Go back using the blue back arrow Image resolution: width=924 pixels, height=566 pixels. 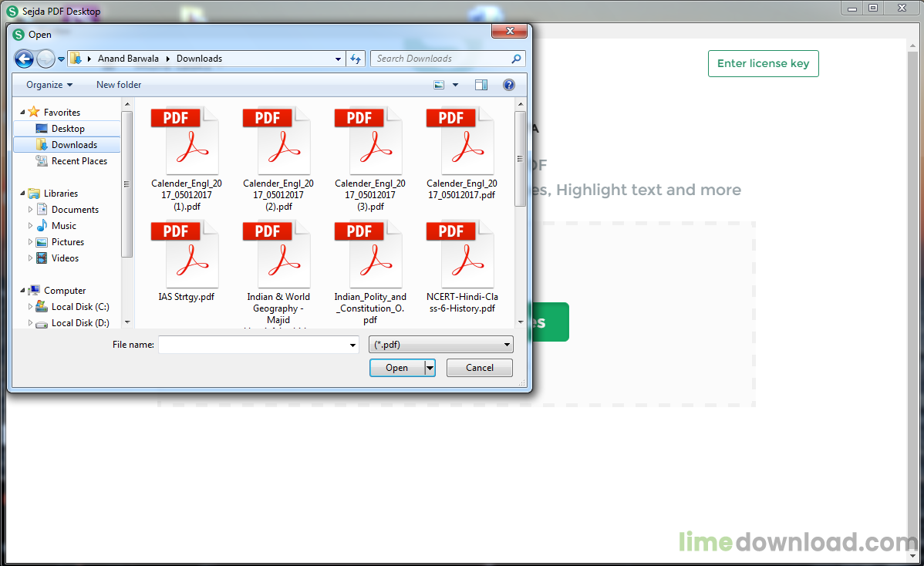pyautogui.click(x=24, y=59)
